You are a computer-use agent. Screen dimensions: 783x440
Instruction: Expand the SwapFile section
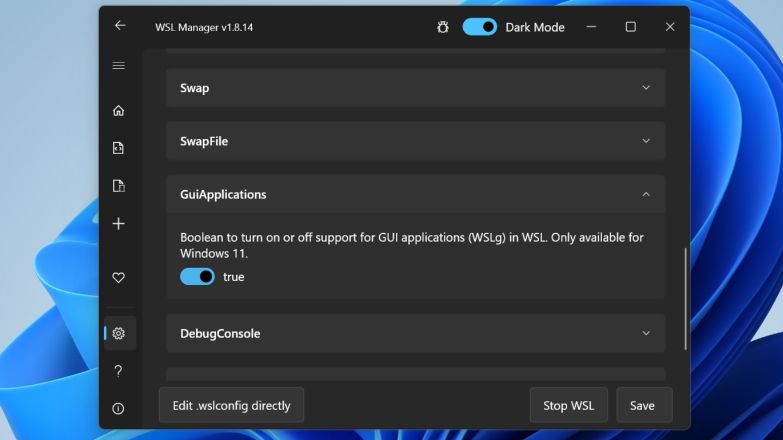(x=415, y=141)
